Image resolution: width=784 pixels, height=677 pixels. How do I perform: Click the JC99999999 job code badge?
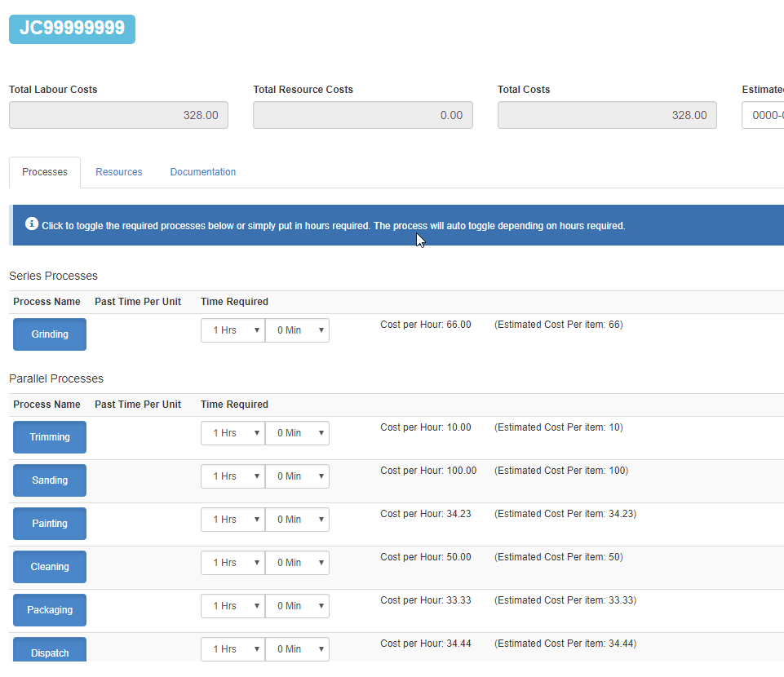click(72, 29)
